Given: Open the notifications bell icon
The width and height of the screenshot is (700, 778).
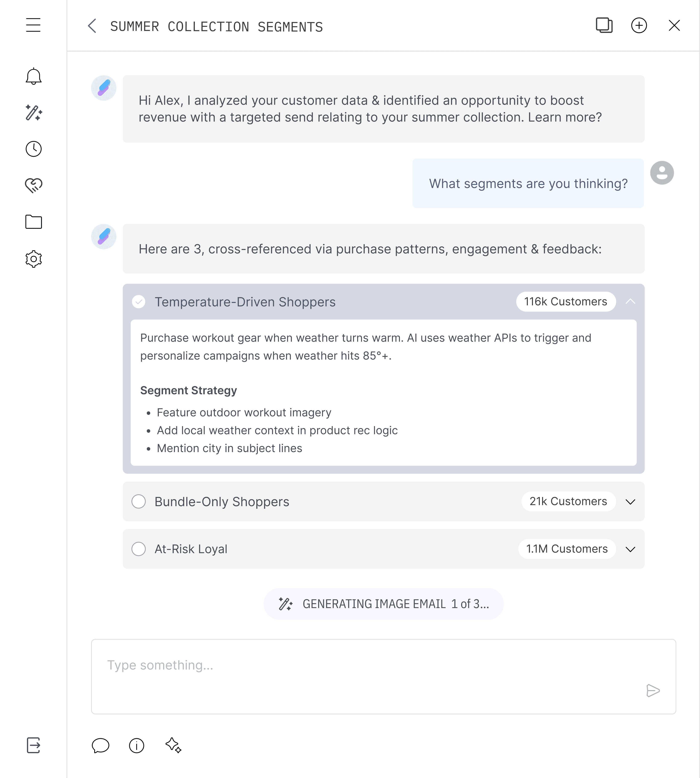Looking at the screenshot, I should click(33, 76).
